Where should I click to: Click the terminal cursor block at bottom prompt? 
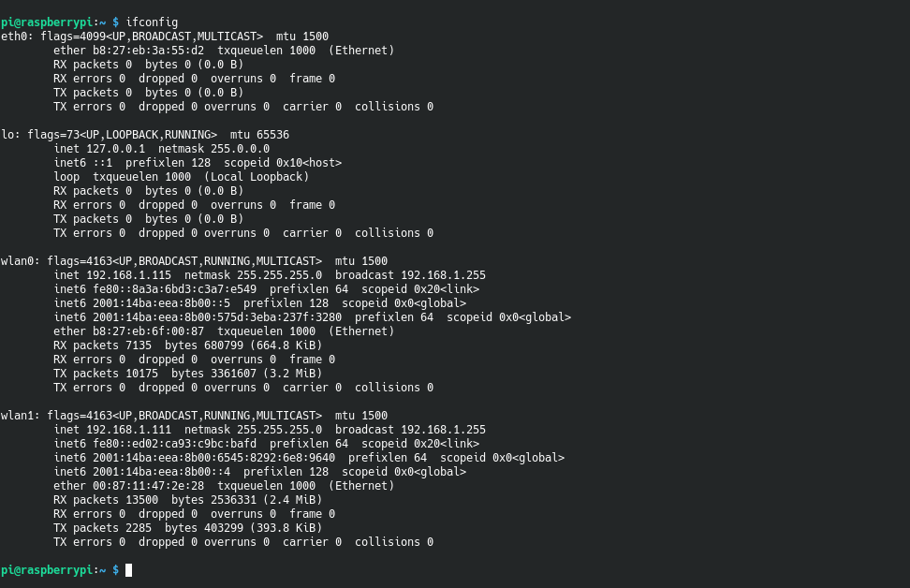129,570
